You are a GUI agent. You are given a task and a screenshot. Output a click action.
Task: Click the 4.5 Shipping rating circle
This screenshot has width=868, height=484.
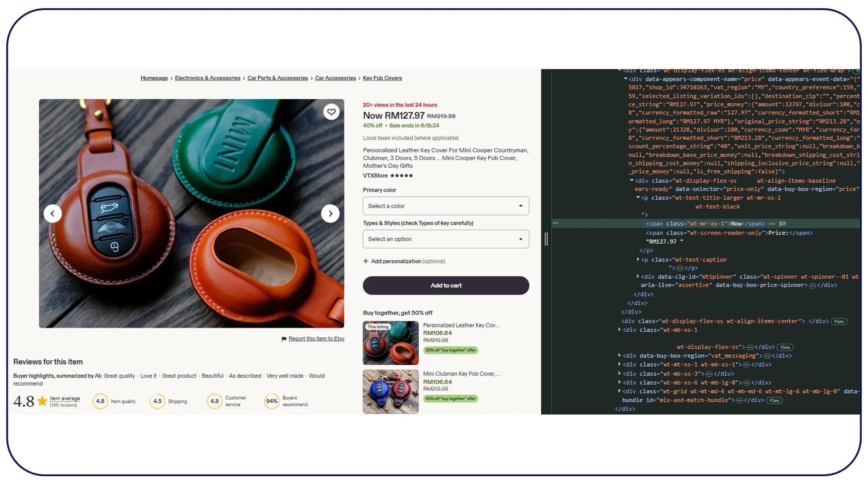pyautogui.click(x=157, y=401)
